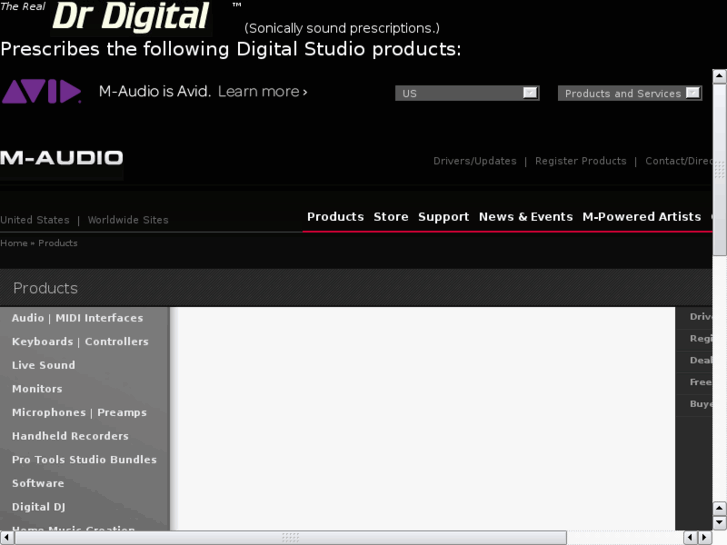Open the Monitors category
This screenshot has width=727, height=545.
(37, 389)
